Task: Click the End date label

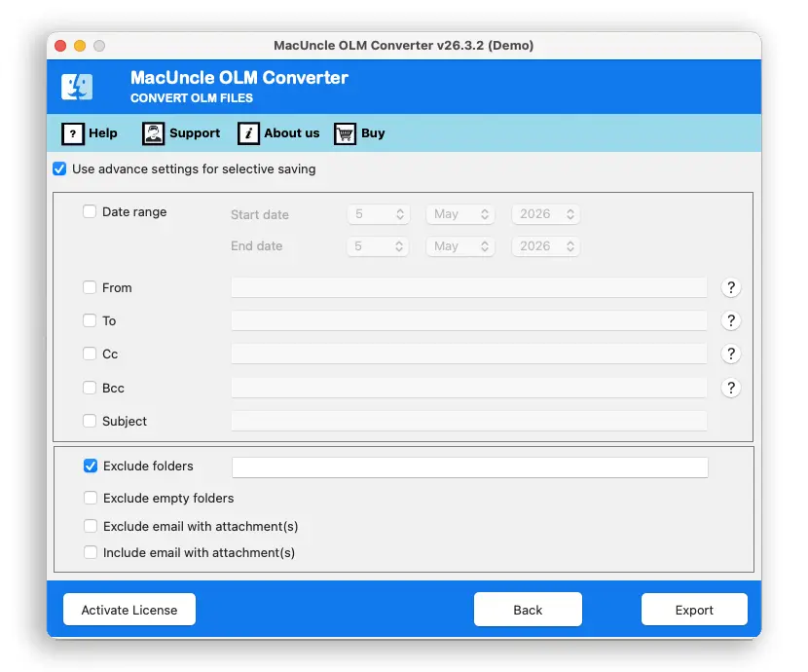Action: (257, 246)
